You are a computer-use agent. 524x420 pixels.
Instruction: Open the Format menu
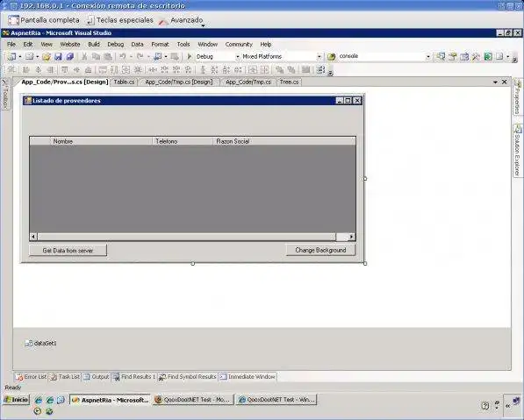coord(160,45)
